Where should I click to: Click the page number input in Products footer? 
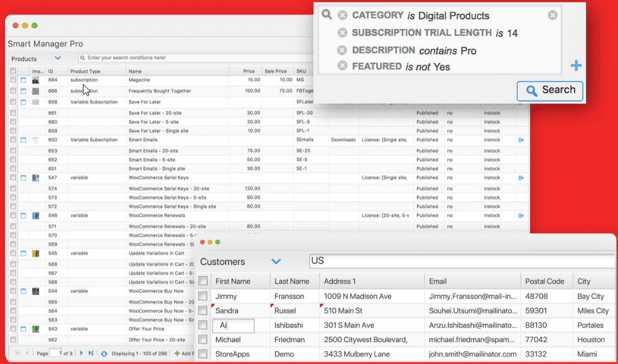coord(55,353)
